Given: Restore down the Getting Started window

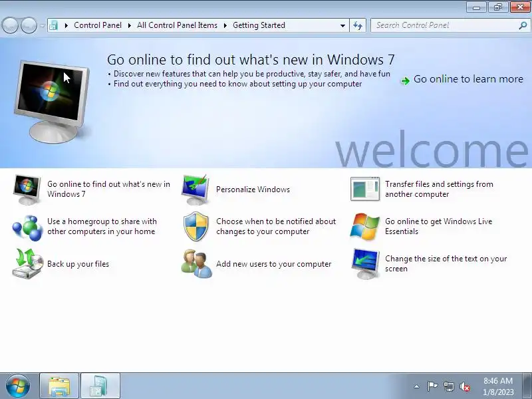Looking at the screenshot, I should (x=497, y=7).
